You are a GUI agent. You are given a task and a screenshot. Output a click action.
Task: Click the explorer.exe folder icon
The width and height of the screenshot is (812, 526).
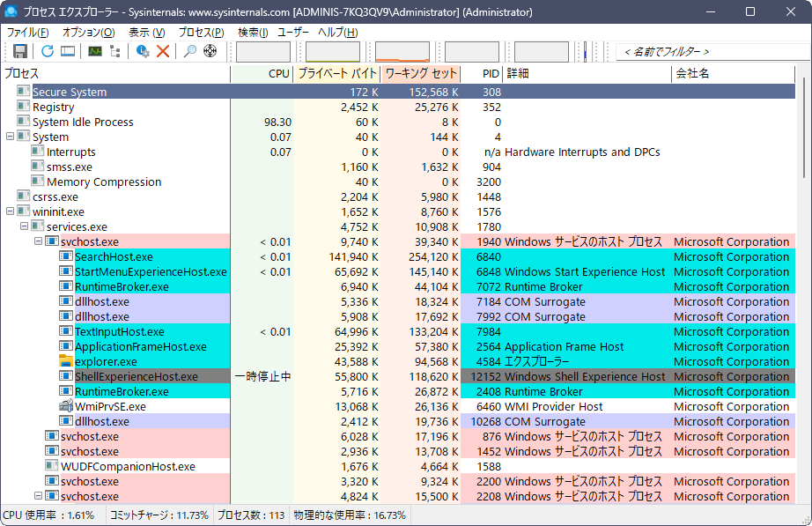(66, 361)
